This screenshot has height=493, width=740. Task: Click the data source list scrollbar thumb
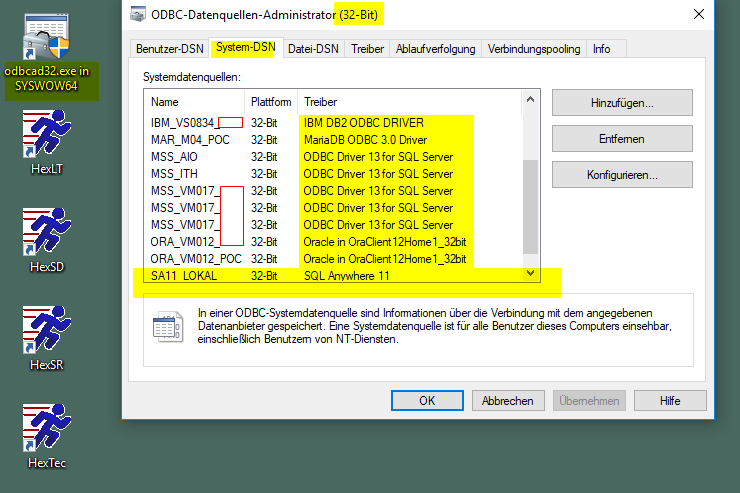point(530,207)
